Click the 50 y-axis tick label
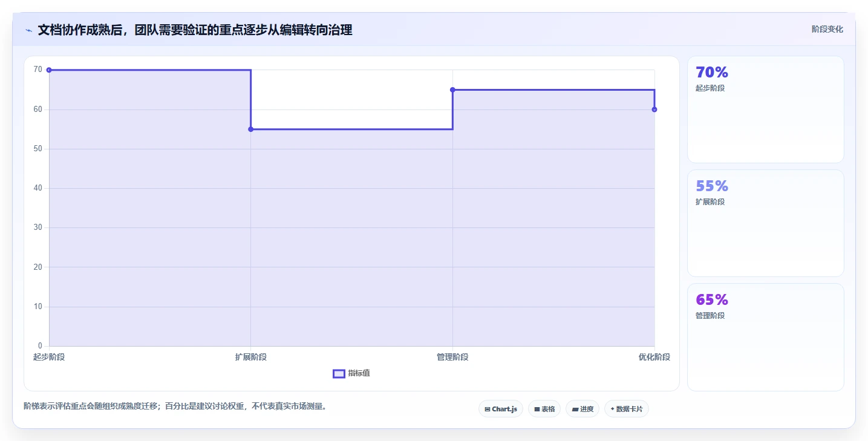Image resolution: width=868 pixels, height=441 pixels. (x=38, y=149)
